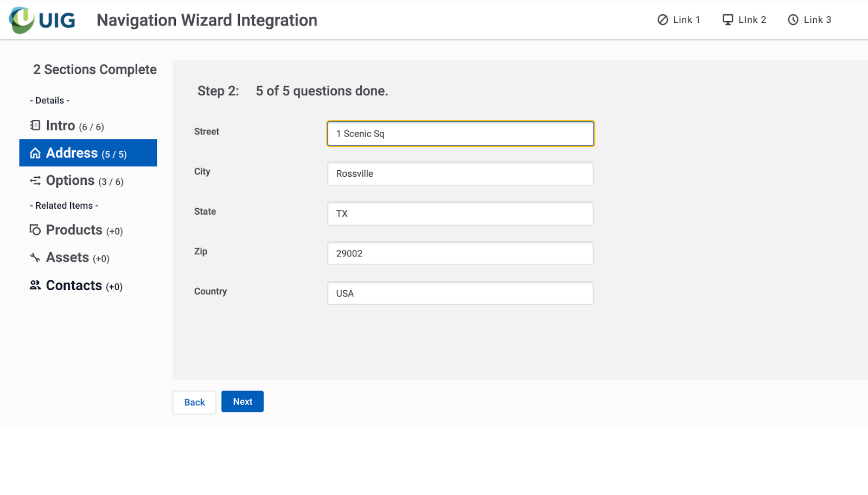Open the Contacts section label
Screen dimensions: 868x495
point(84,286)
